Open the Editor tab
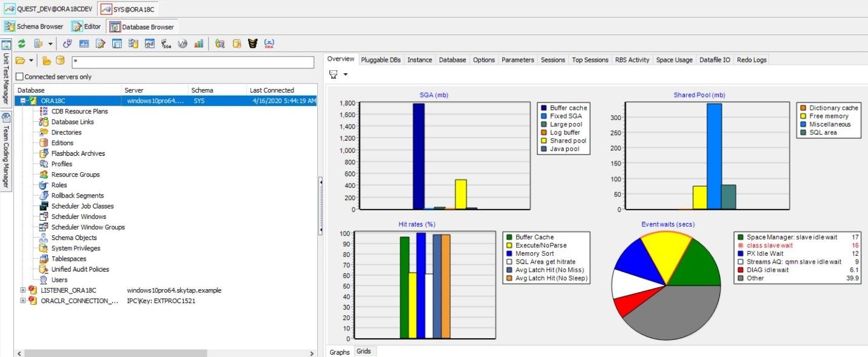Image resolution: width=868 pixels, height=357 pixels. coord(87,27)
